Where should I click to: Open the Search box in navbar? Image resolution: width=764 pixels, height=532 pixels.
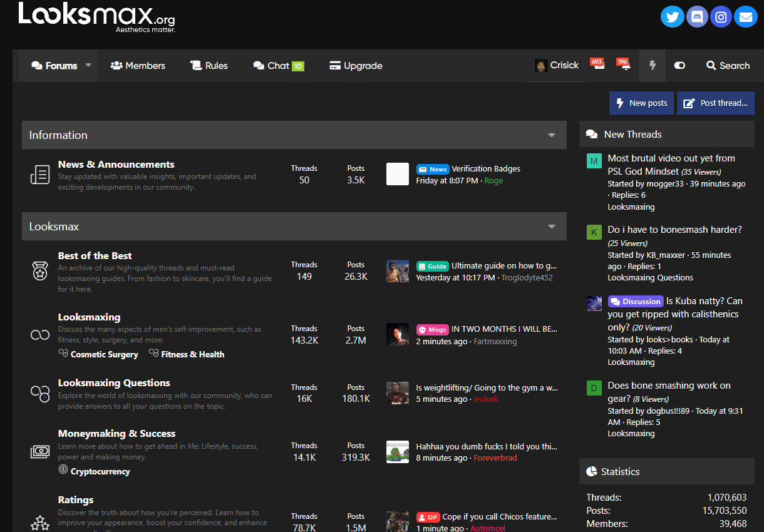(x=728, y=66)
